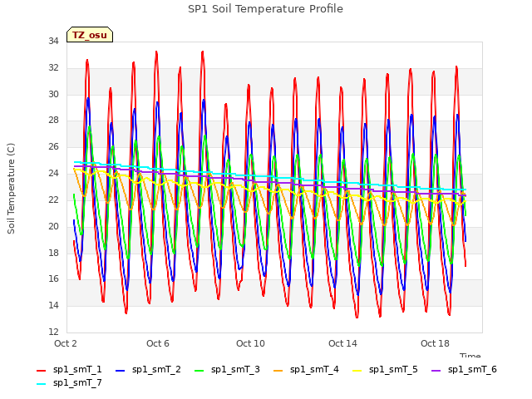Screen dimensions: 532x399
Task: Click the 34 y-axis tick label
Action: click(53, 41)
